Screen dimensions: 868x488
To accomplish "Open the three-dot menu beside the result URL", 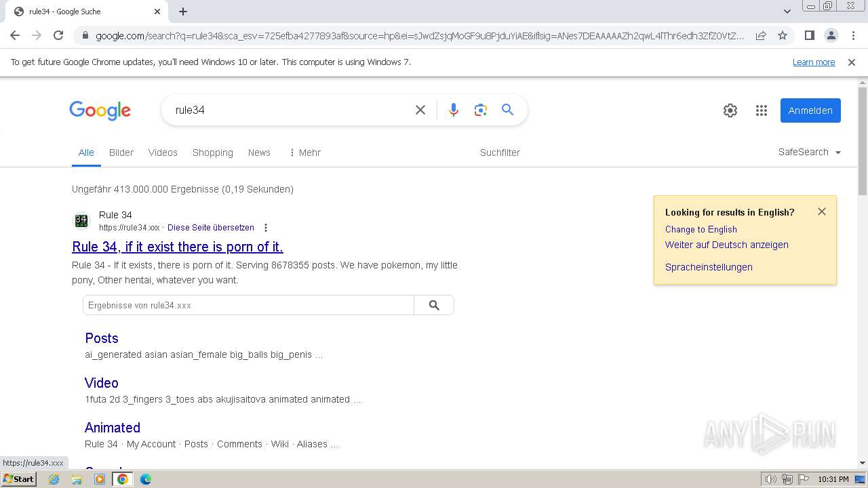I will 266,228.
